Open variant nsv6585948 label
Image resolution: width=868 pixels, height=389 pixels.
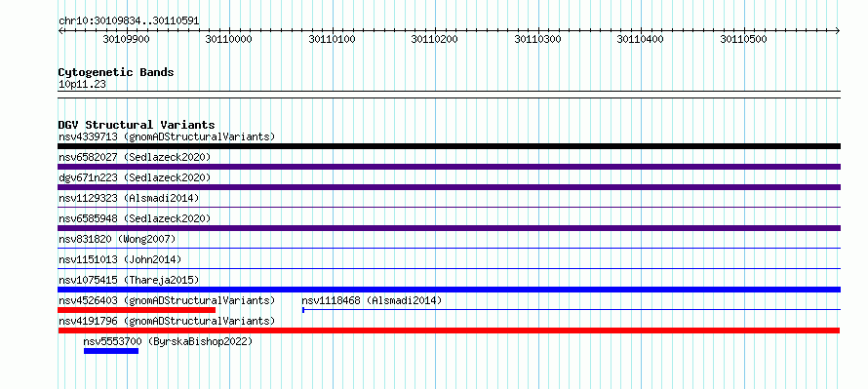tap(135, 218)
